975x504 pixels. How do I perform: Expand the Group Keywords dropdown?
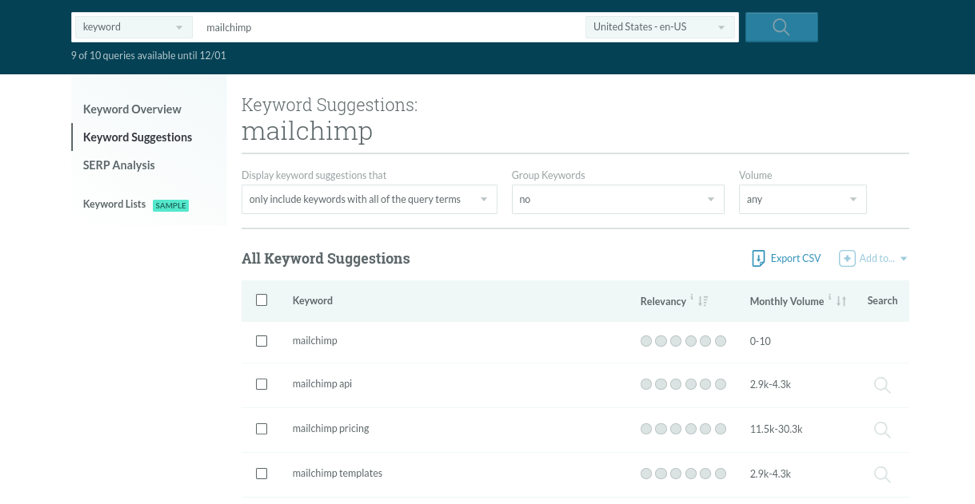click(617, 199)
